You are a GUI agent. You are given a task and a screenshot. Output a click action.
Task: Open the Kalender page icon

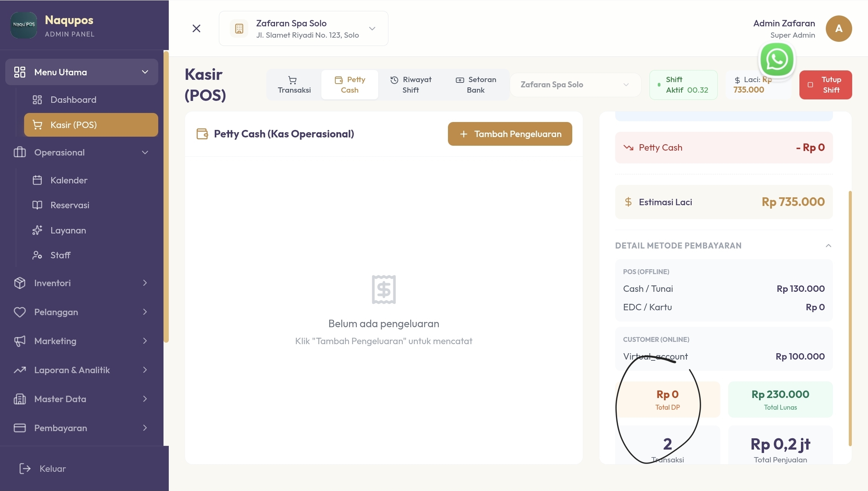(x=37, y=180)
